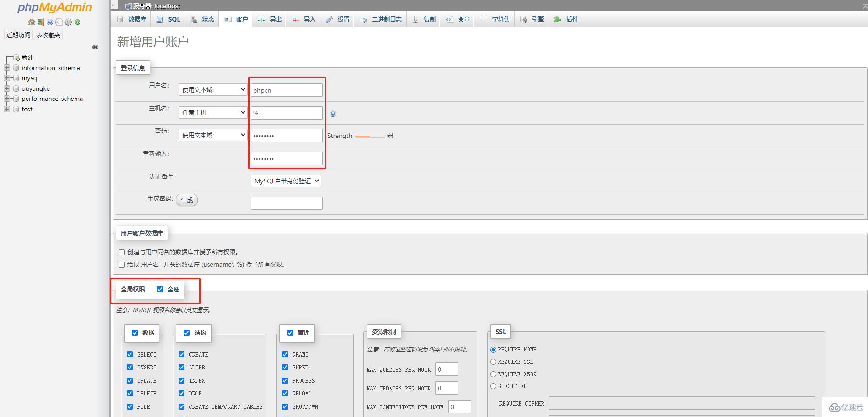Viewport: 868px width, 417px height.
Task: Toggle the 数据 data privileges group checkbox
Action: [135, 333]
